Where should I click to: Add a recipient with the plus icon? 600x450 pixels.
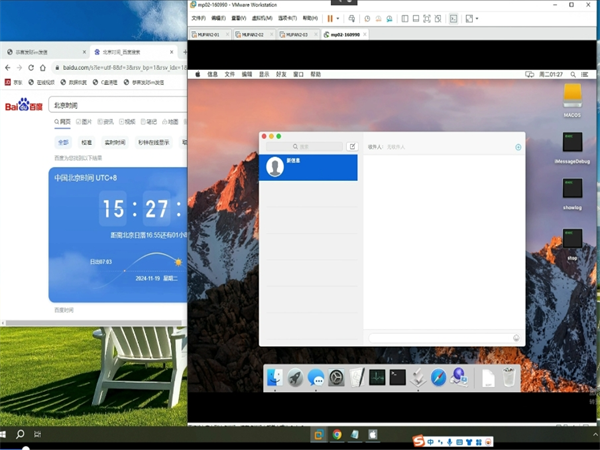[x=517, y=146]
